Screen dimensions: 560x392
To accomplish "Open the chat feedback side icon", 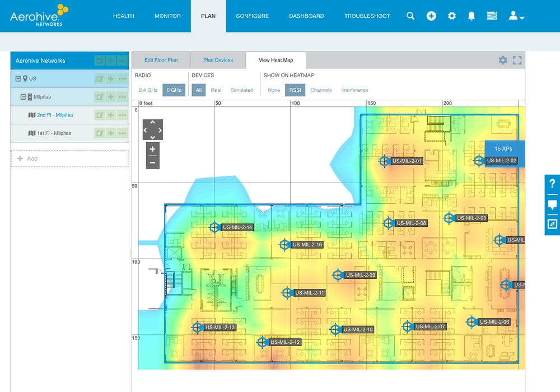I will point(552,204).
